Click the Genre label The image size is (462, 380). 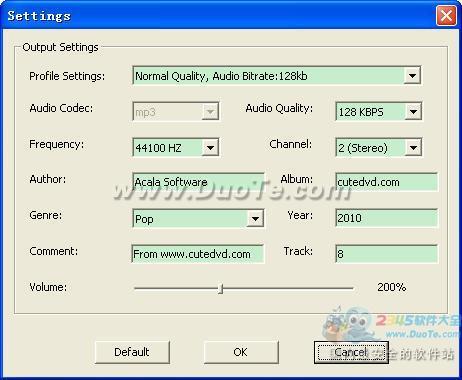pyautogui.click(x=46, y=215)
